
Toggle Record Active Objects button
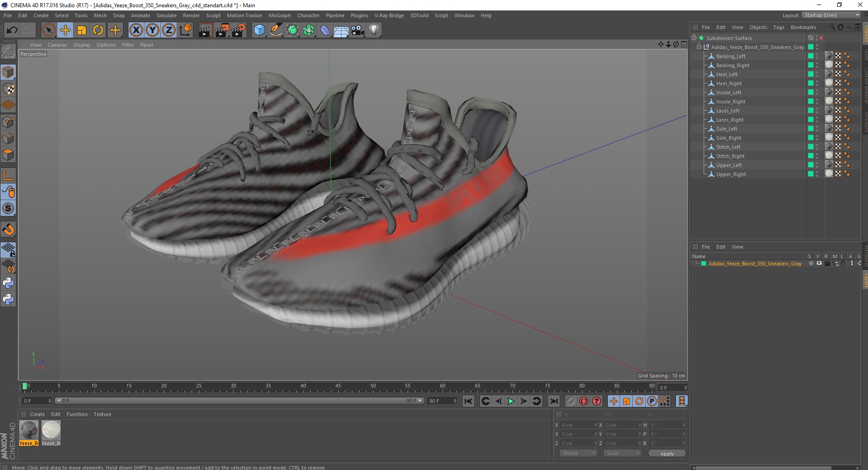pyautogui.click(x=571, y=401)
